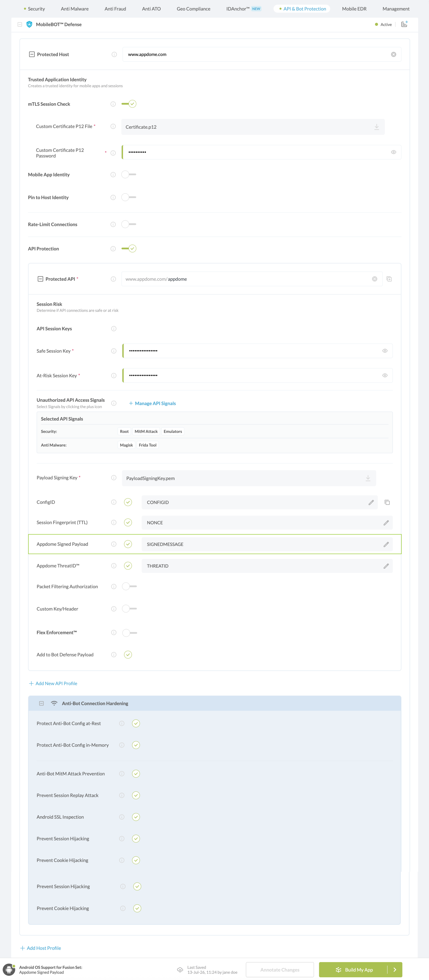Show info for mTLS Session Check

(x=113, y=104)
